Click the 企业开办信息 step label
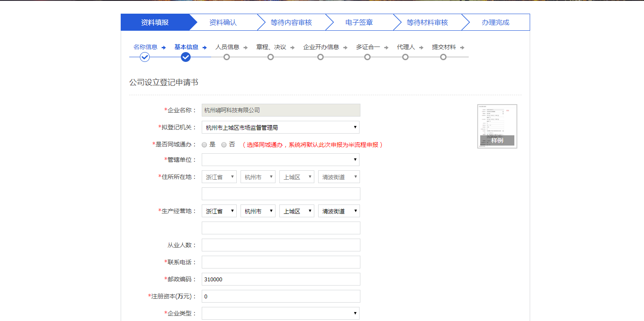Screen dimensions: 644x321 pyautogui.click(x=321, y=47)
